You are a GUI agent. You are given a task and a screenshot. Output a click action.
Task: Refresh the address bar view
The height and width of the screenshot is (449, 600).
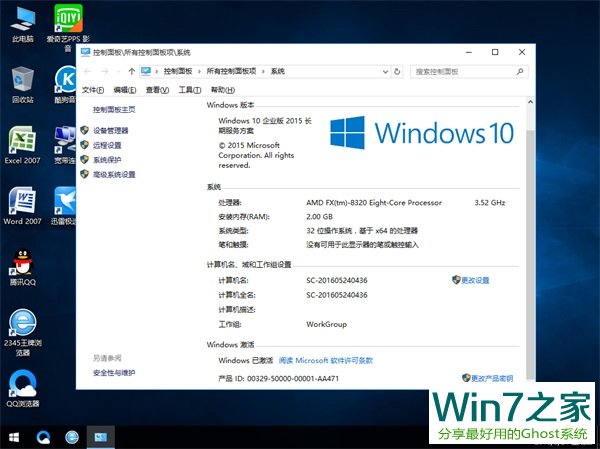tap(397, 72)
